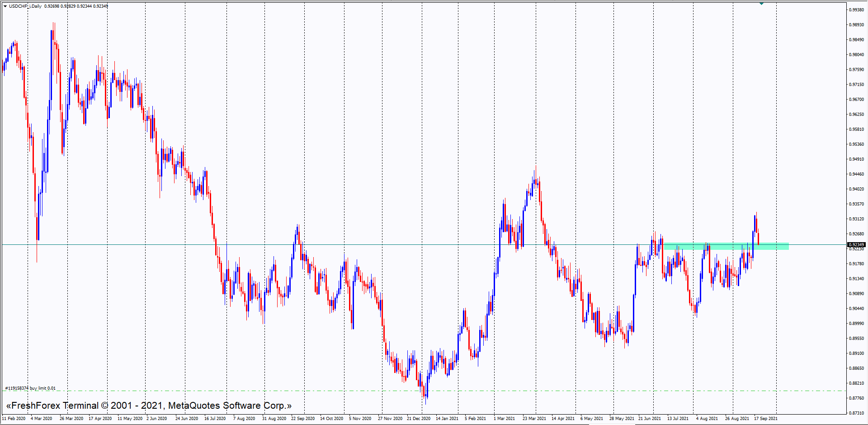
Task: Click the 0.90440 price scale label
Action: pyautogui.click(x=856, y=309)
